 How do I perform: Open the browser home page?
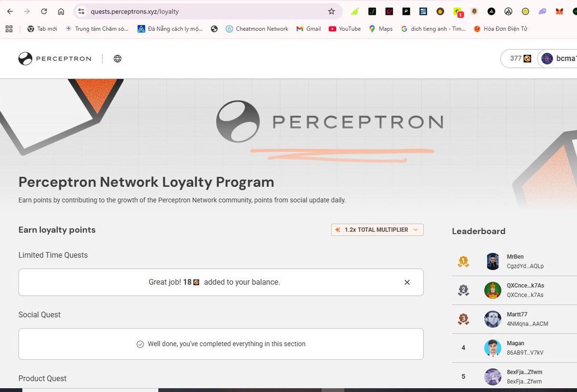point(61,11)
